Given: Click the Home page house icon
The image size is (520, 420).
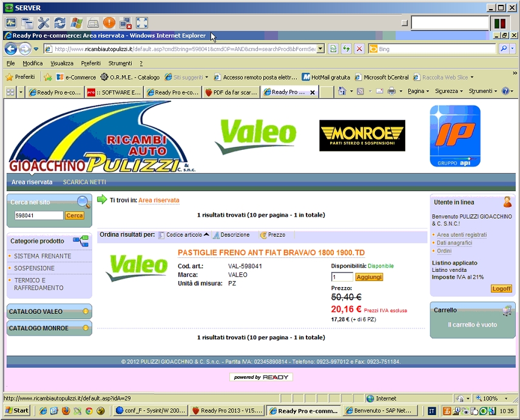Looking at the screenshot, I should (x=342, y=91).
